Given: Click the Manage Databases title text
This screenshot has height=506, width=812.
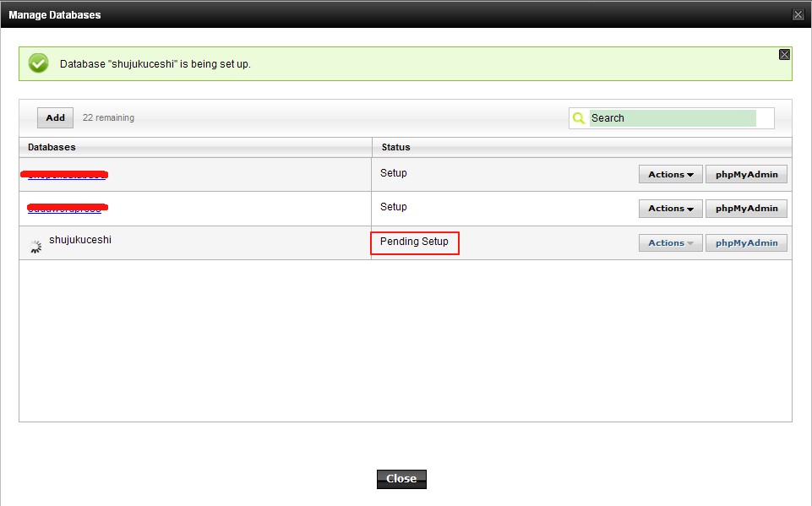Looking at the screenshot, I should point(55,15).
